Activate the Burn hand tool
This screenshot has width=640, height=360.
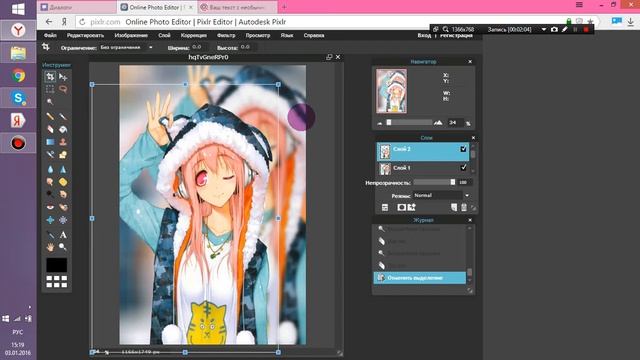tap(63, 194)
